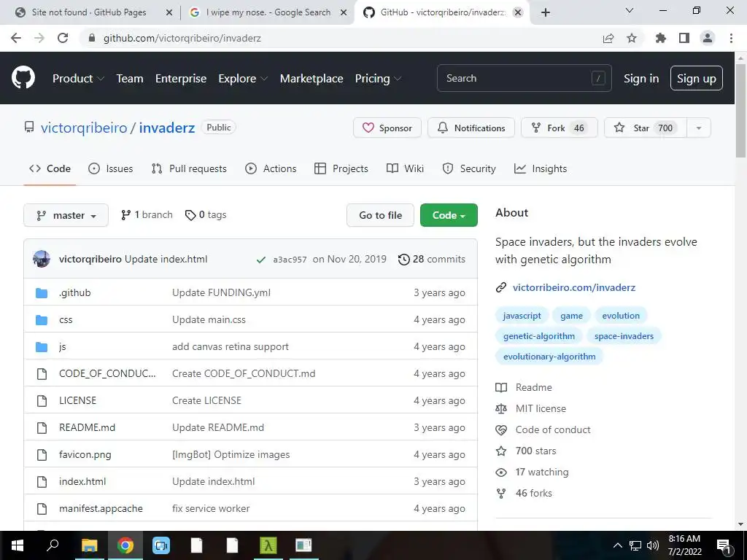Click the space-invaders topic tag
Screen dimensions: 747x560
point(624,336)
